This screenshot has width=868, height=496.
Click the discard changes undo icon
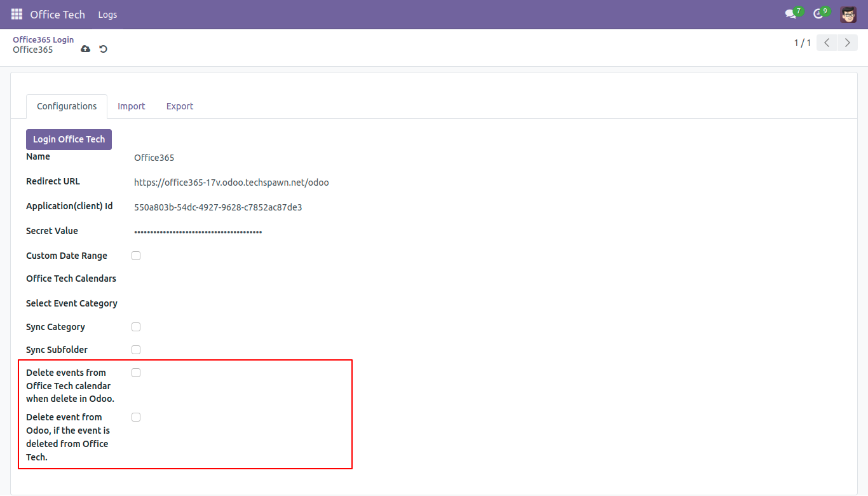[x=103, y=49]
